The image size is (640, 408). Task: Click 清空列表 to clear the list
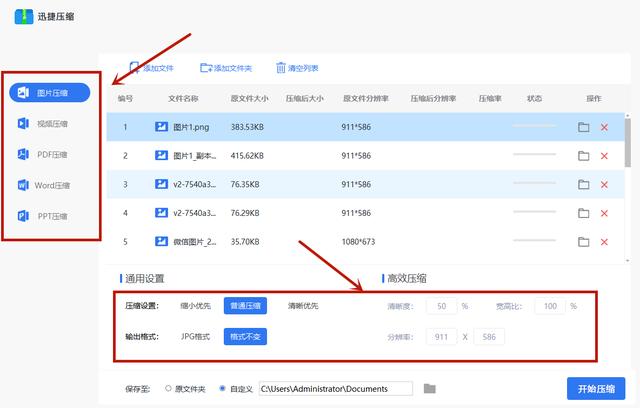coord(297,68)
